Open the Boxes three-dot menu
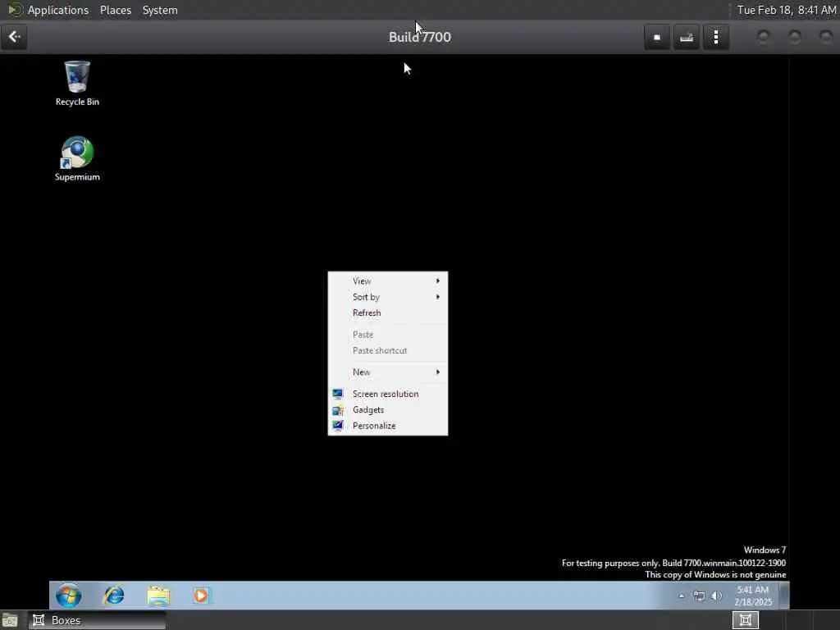This screenshot has height=630, width=840. click(x=716, y=37)
